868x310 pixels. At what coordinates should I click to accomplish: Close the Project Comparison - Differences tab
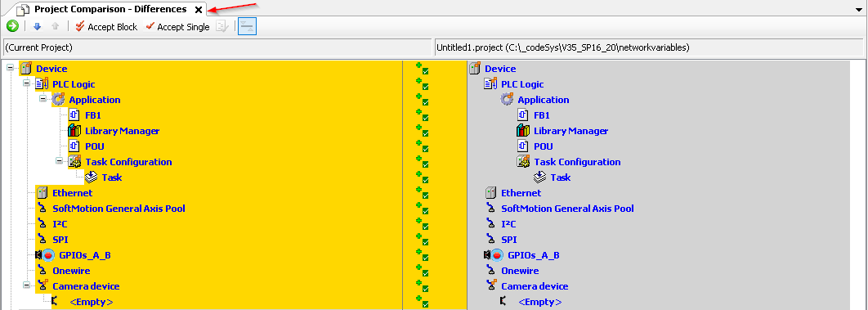click(x=199, y=10)
